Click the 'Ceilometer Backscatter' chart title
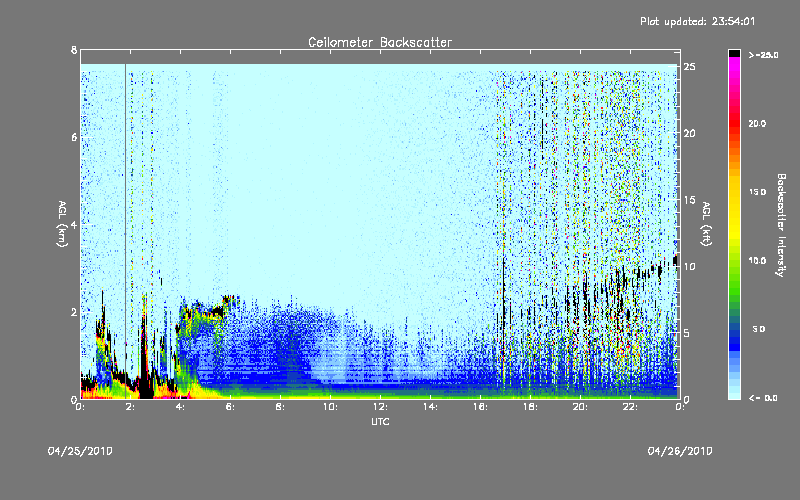The height and width of the screenshot is (500, 800). tap(380, 42)
